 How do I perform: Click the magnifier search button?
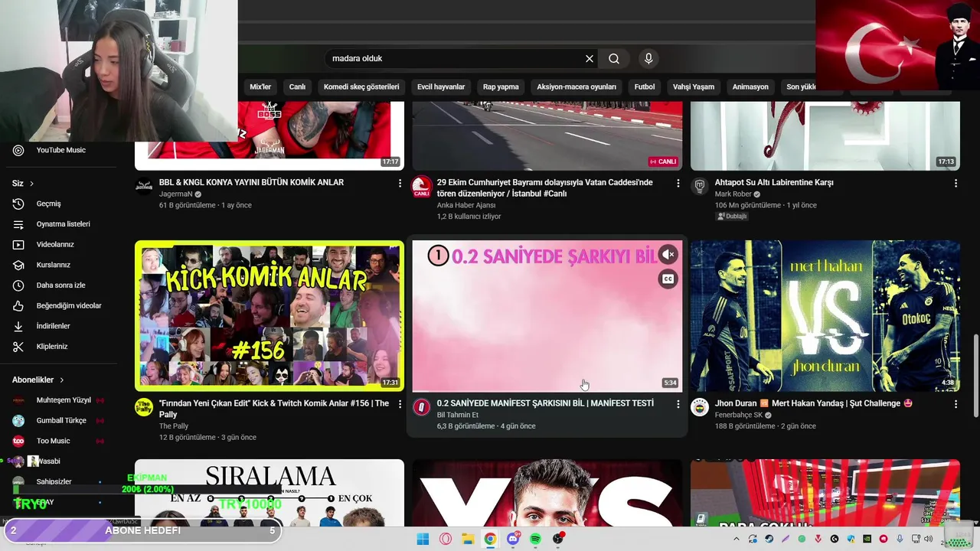tap(614, 59)
